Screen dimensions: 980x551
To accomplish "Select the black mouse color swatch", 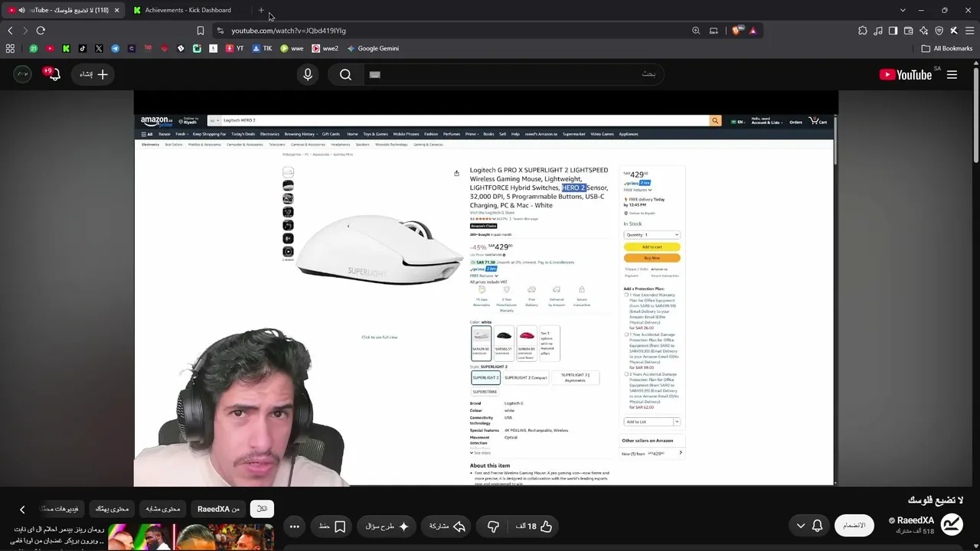I will (504, 343).
